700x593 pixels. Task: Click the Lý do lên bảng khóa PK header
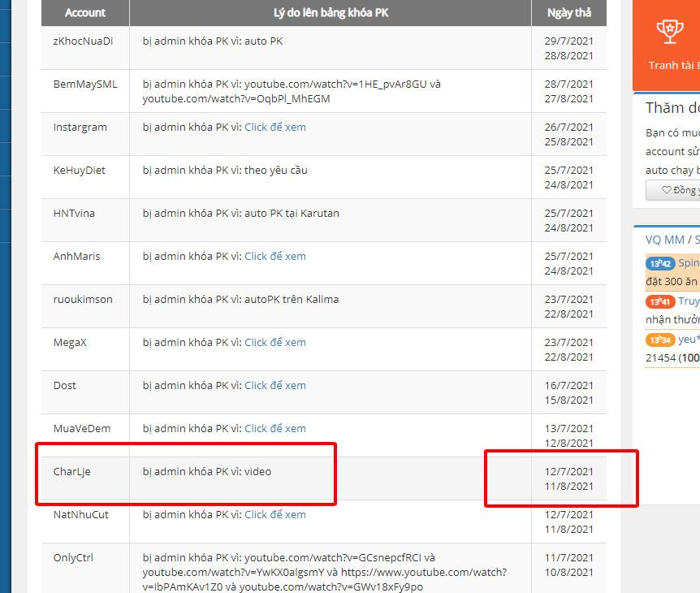(x=330, y=13)
